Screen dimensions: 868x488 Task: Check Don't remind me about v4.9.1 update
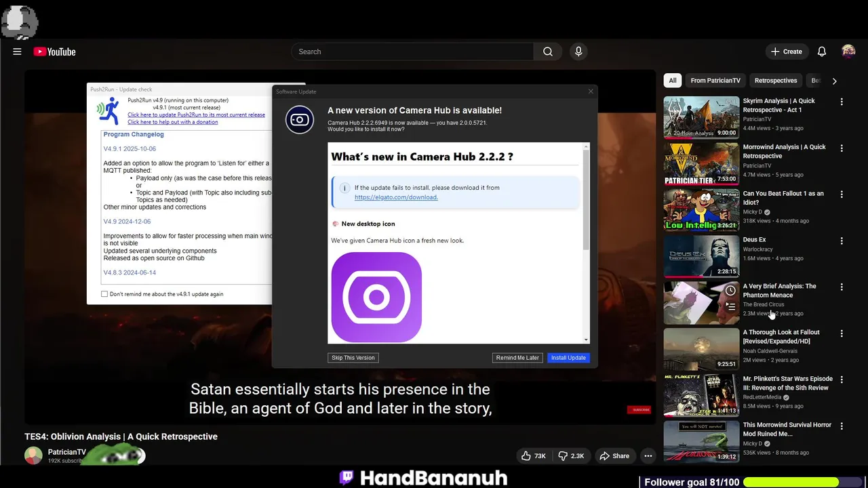104,294
